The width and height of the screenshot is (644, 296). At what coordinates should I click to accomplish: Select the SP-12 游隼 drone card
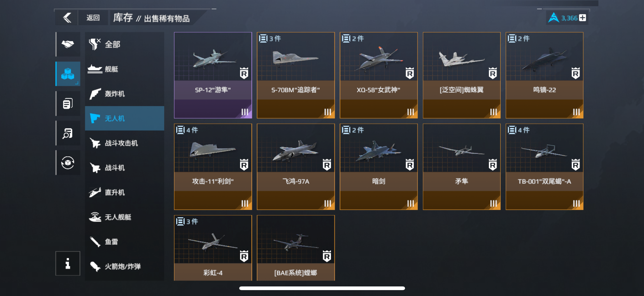point(213,75)
